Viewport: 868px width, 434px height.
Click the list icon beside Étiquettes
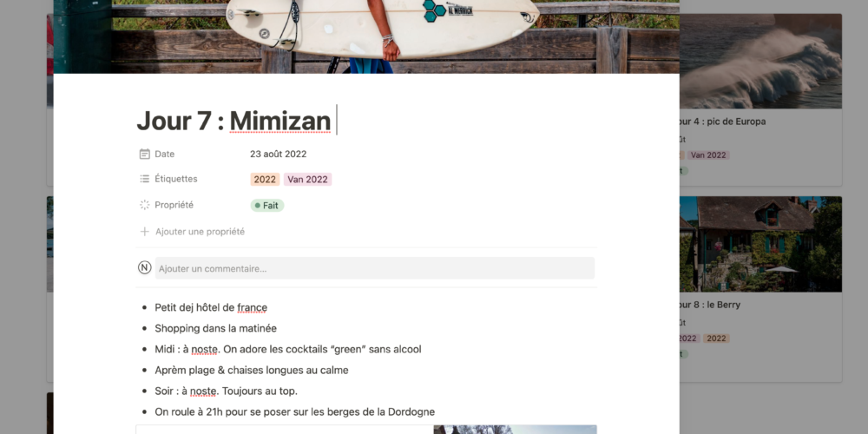pyautogui.click(x=144, y=179)
